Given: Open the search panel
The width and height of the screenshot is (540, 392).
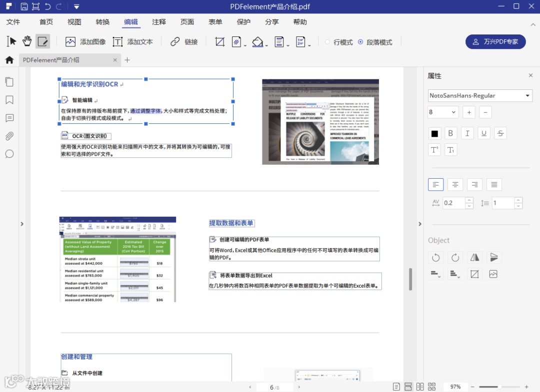Looking at the screenshot, I should click(9, 154).
